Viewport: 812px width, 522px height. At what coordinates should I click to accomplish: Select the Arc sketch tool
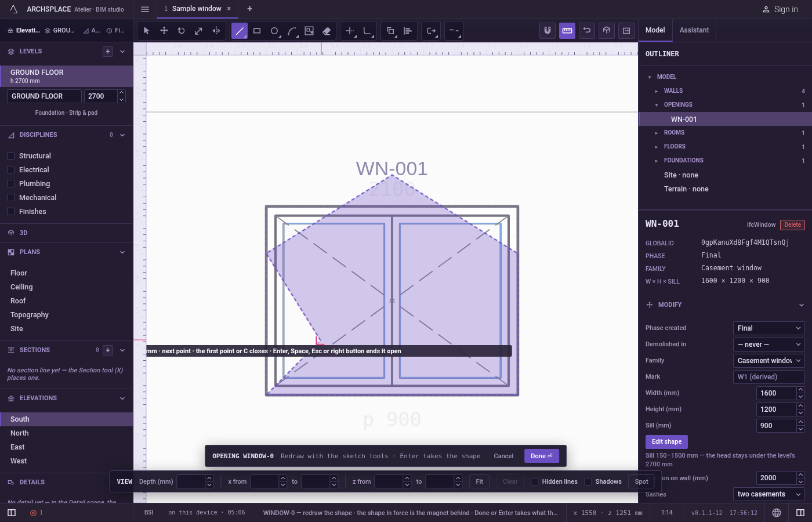(292, 31)
